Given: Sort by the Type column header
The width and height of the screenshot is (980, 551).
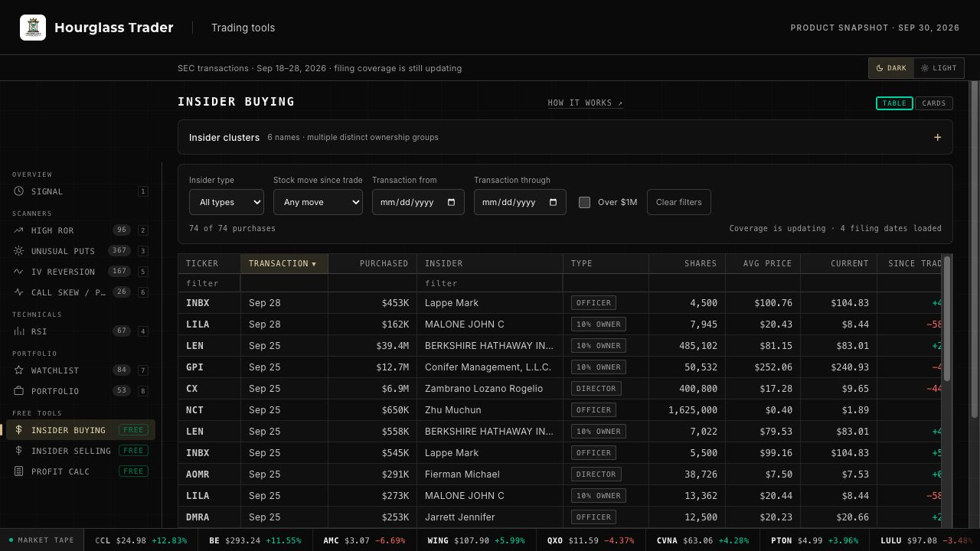Looking at the screenshot, I should pos(606,263).
